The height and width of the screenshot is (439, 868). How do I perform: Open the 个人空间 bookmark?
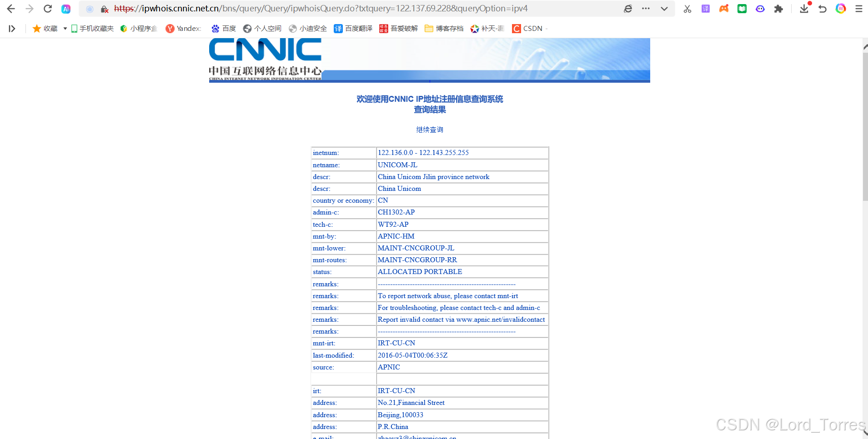click(262, 29)
